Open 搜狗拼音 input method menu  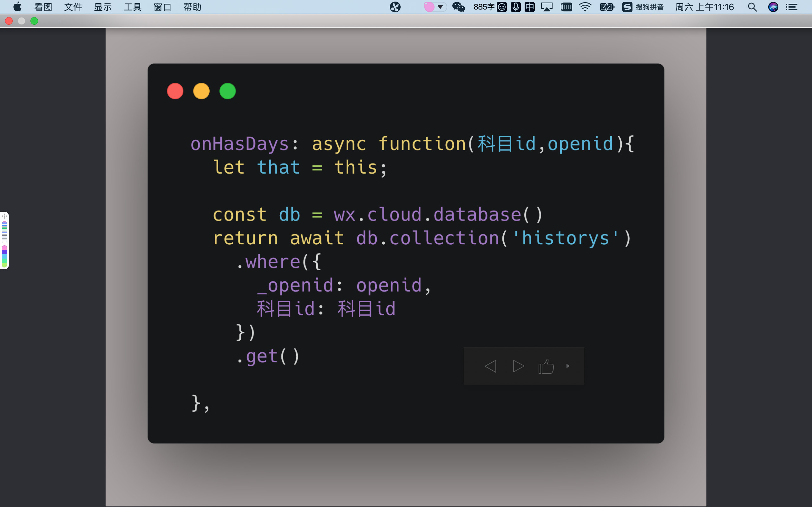(x=643, y=7)
